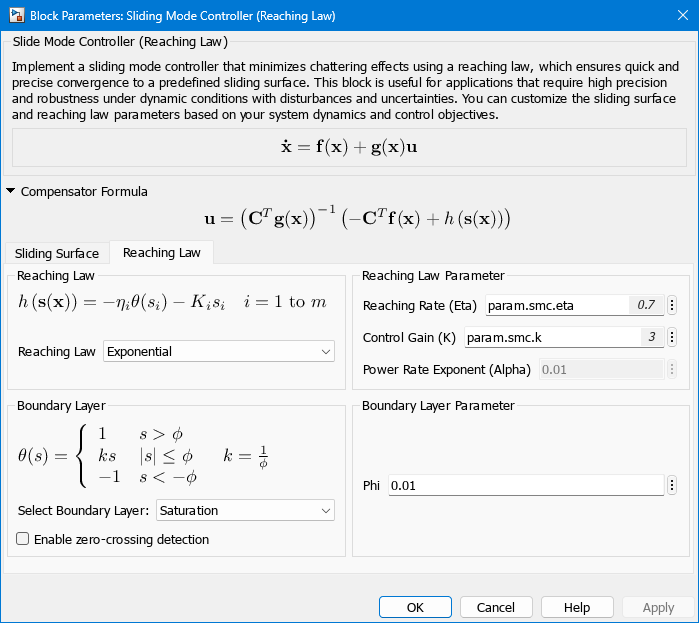Click the Cancel button
699x623 pixels.
point(496,607)
